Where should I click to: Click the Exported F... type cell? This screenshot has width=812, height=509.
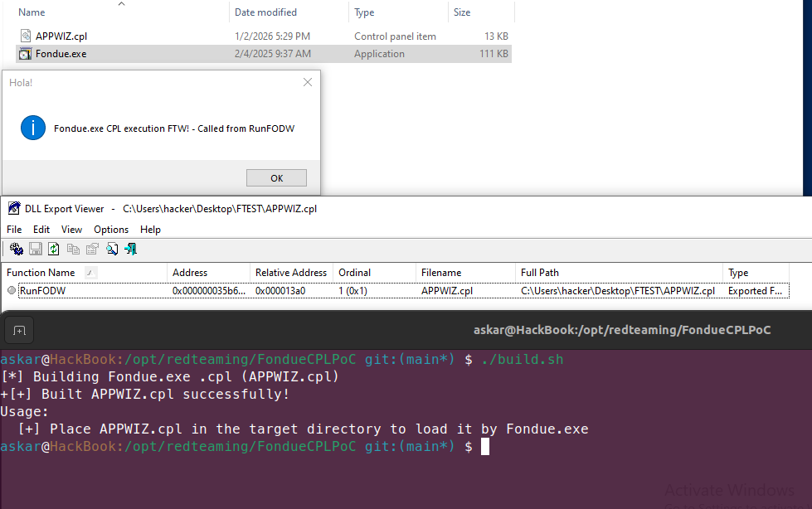click(755, 290)
